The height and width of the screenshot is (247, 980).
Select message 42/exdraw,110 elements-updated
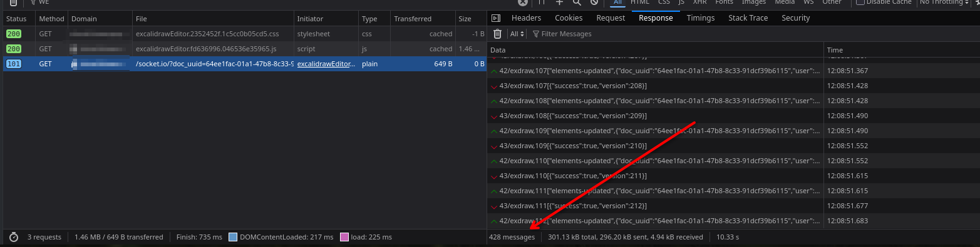coord(655,161)
